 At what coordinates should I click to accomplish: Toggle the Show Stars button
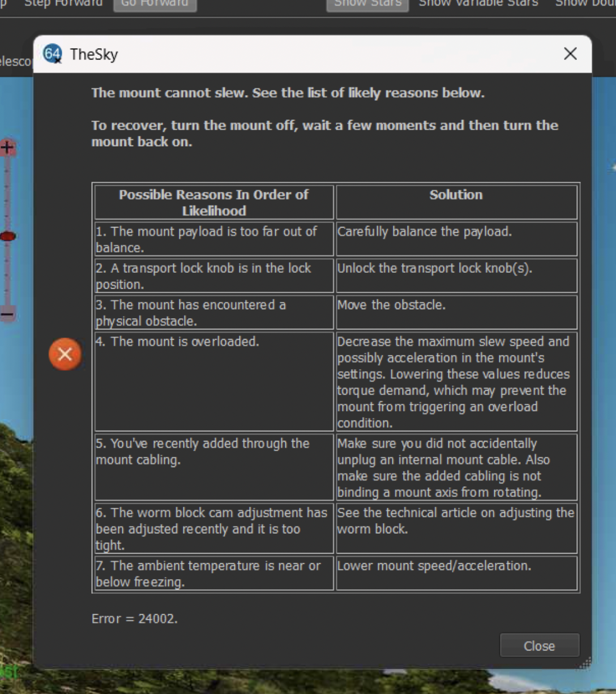coord(367,3)
